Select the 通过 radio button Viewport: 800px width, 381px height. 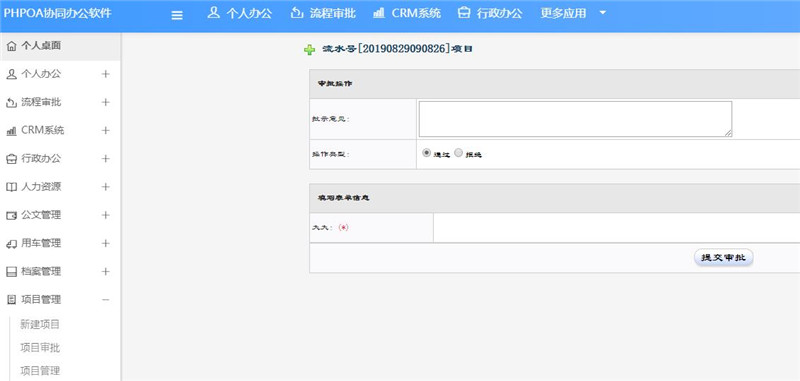pyautogui.click(x=427, y=153)
